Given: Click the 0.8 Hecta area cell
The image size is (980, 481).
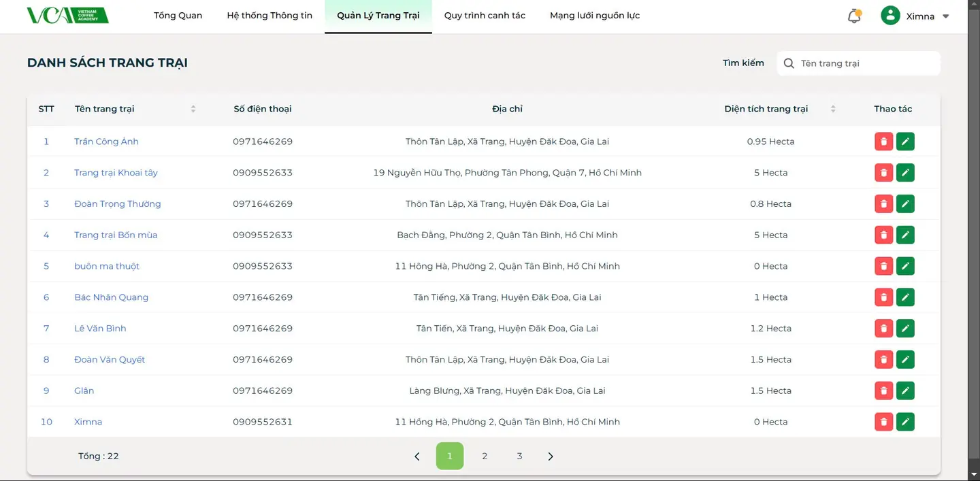Looking at the screenshot, I should 771,204.
